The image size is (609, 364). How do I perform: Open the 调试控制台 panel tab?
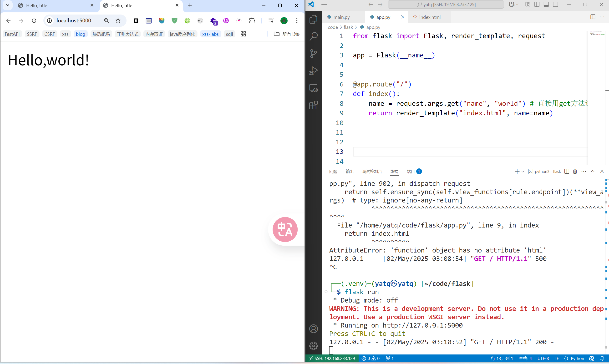click(x=372, y=172)
